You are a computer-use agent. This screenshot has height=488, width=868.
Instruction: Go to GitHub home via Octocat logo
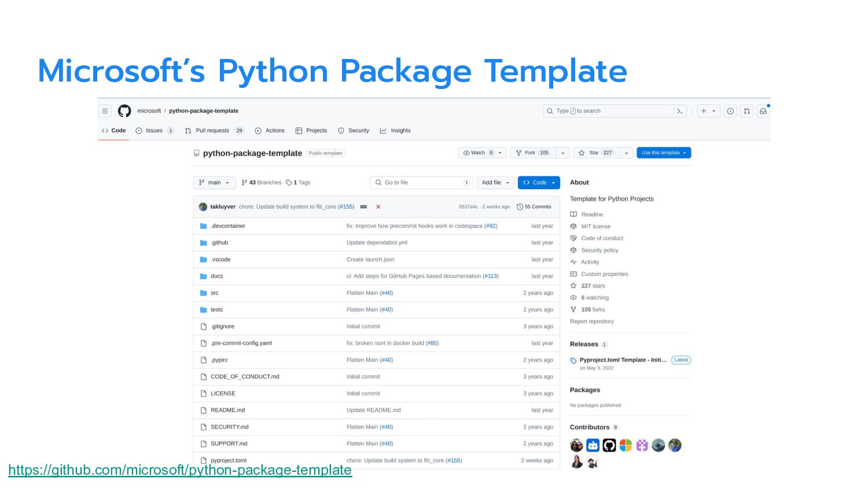pos(124,111)
